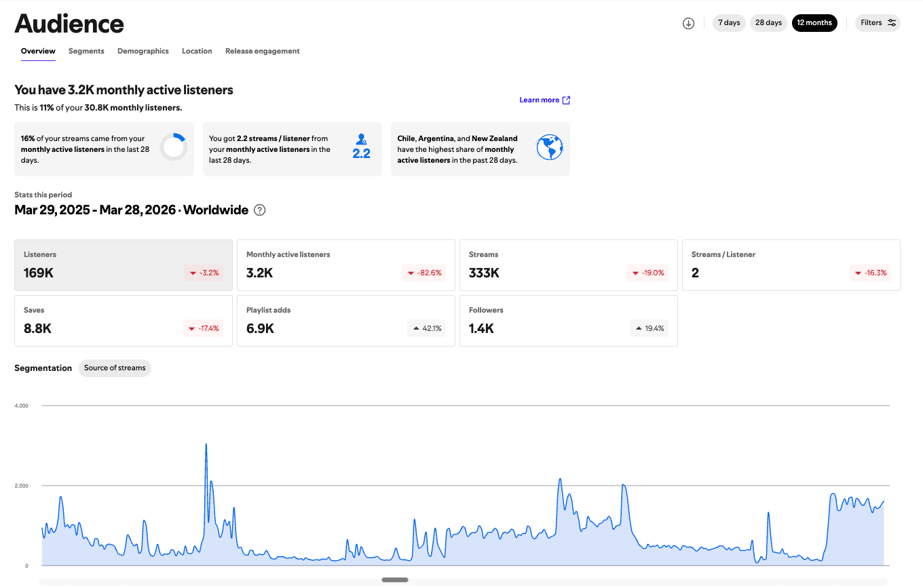The image size is (923, 588).
Task: Go to the Location tab
Action: [x=197, y=51]
